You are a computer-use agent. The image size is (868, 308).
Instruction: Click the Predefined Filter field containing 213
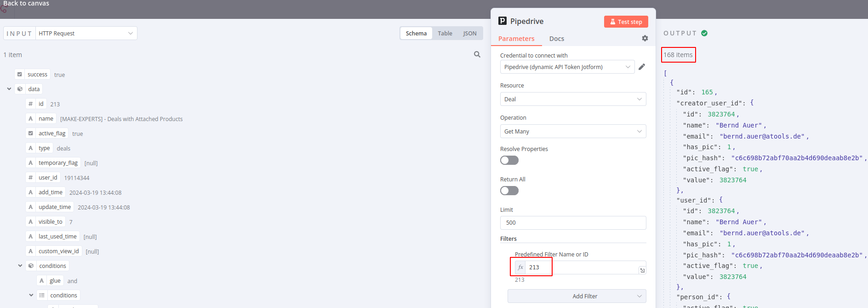pos(581,267)
